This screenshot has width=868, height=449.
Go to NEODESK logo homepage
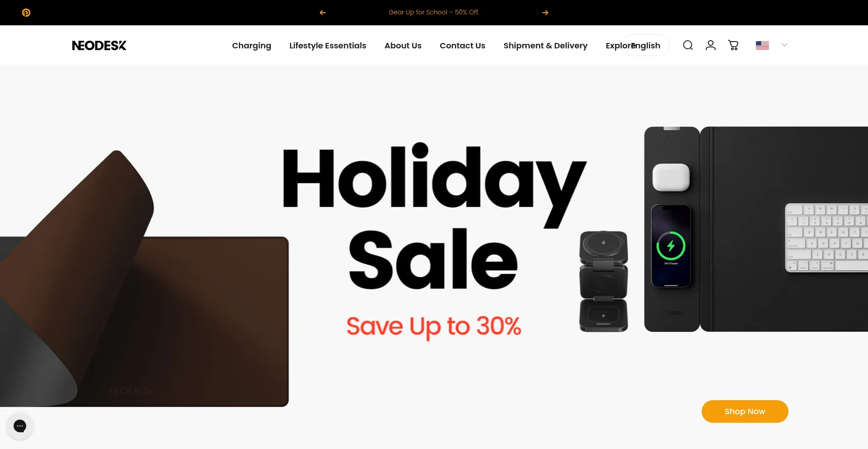click(99, 45)
